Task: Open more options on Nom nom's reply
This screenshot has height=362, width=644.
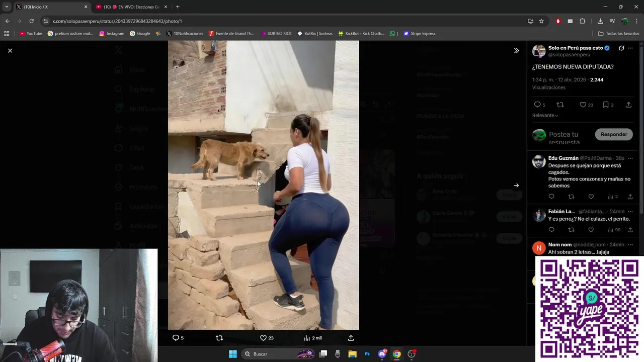Action: tap(630, 244)
